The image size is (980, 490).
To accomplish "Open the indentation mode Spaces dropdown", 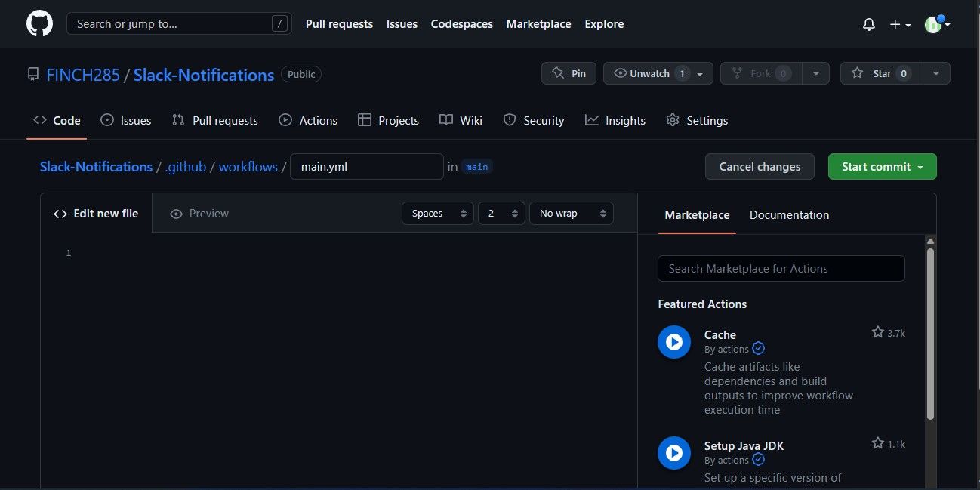I will (437, 213).
